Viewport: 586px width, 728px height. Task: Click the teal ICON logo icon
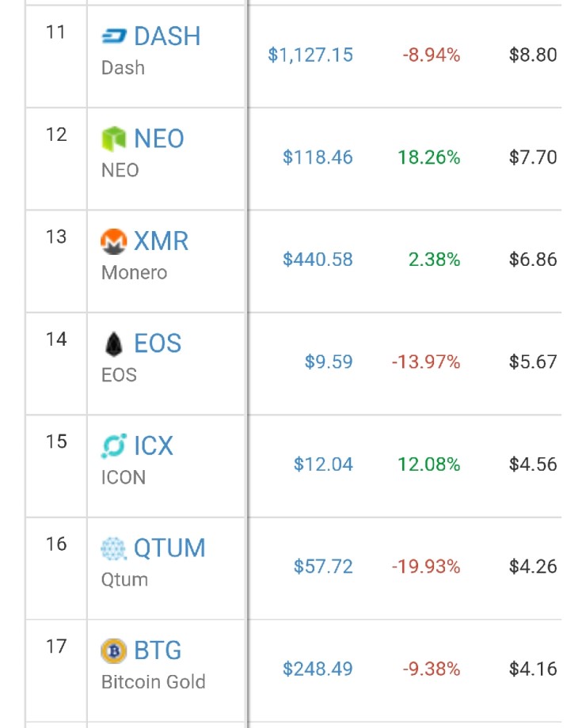(x=114, y=446)
